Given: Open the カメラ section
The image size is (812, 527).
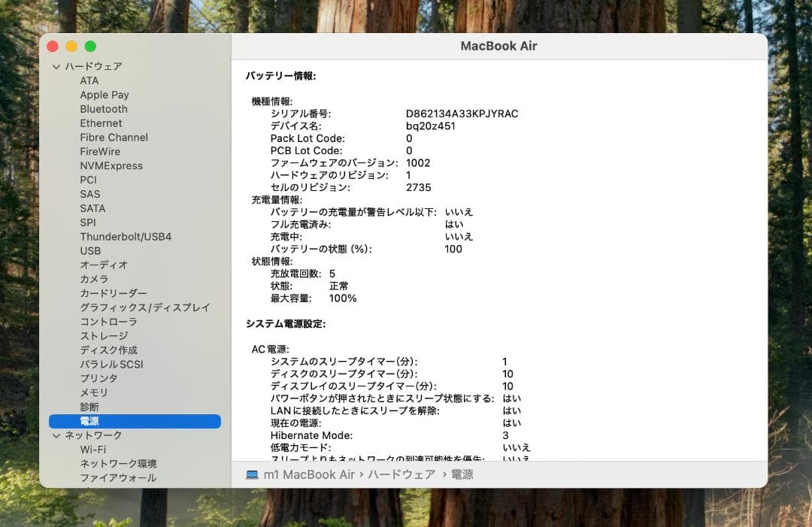Looking at the screenshot, I should pyautogui.click(x=94, y=278).
